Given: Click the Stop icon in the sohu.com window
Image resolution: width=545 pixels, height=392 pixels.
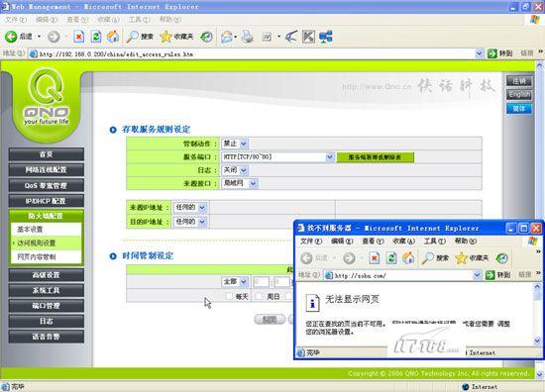Looking at the screenshot, I should tap(374, 258).
